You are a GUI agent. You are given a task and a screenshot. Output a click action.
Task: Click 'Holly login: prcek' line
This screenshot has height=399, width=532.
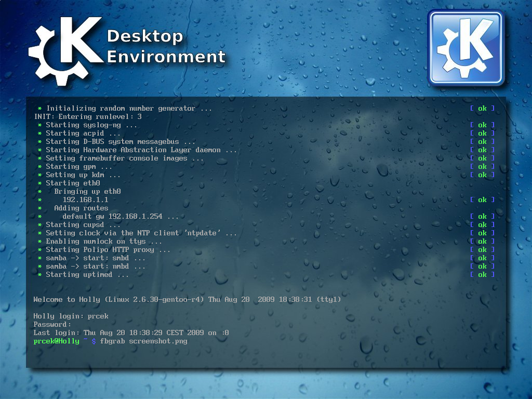(x=71, y=316)
